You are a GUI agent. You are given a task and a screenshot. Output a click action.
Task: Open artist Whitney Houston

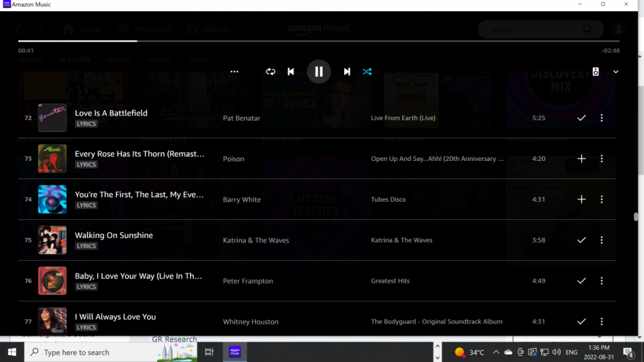[x=250, y=321]
